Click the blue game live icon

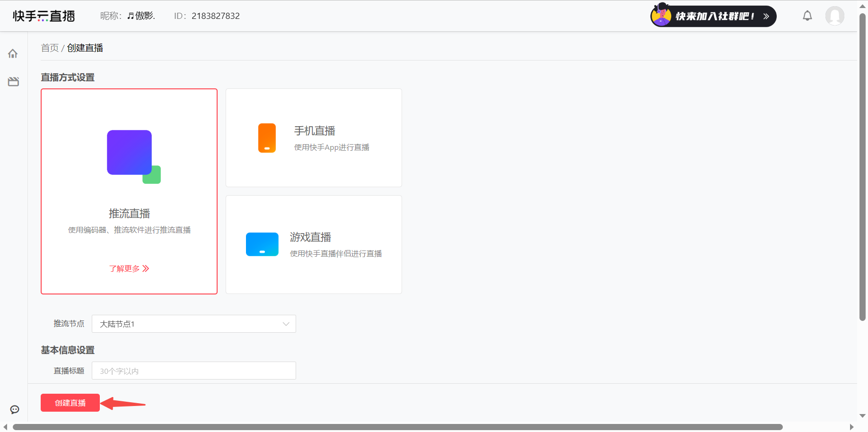coord(262,244)
